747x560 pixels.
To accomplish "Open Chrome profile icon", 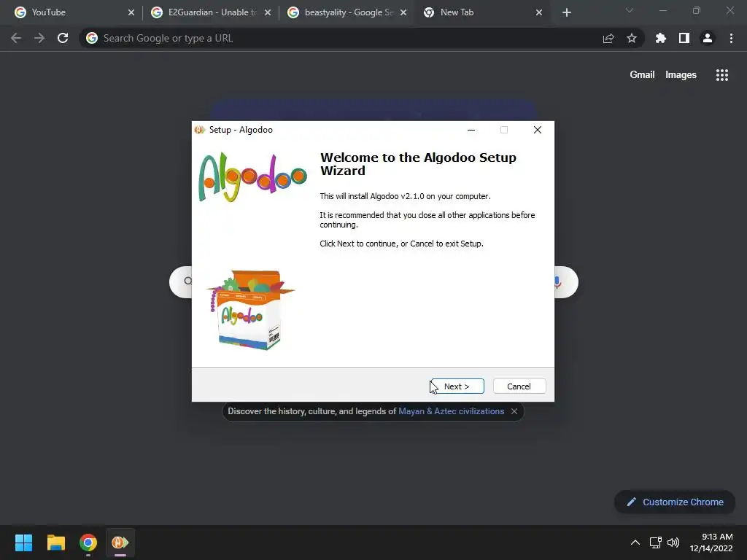I will [708, 38].
